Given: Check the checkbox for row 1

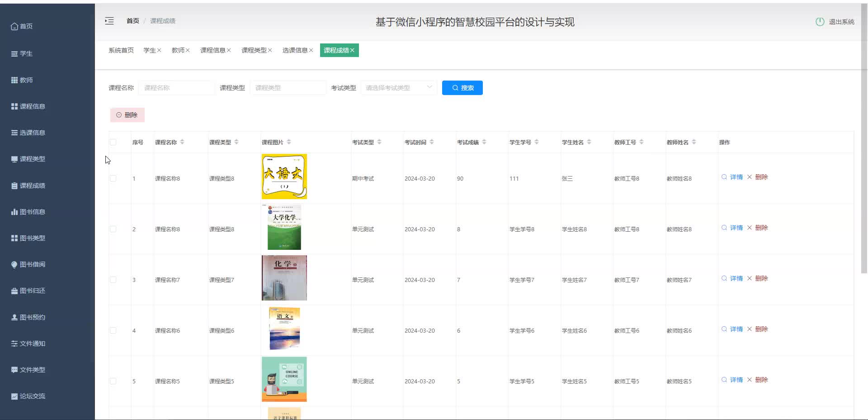Looking at the screenshot, I should point(113,178).
